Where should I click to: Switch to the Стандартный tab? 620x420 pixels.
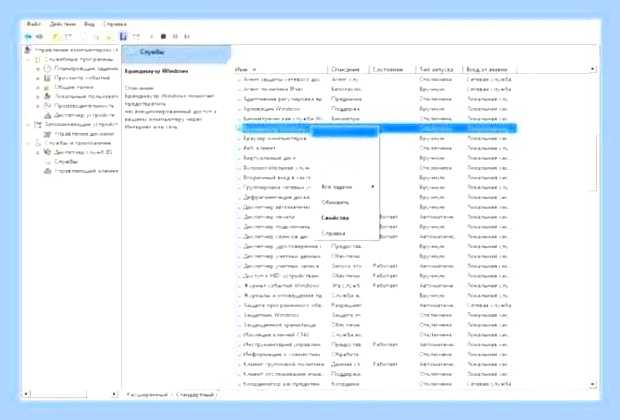(x=195, y=395)
